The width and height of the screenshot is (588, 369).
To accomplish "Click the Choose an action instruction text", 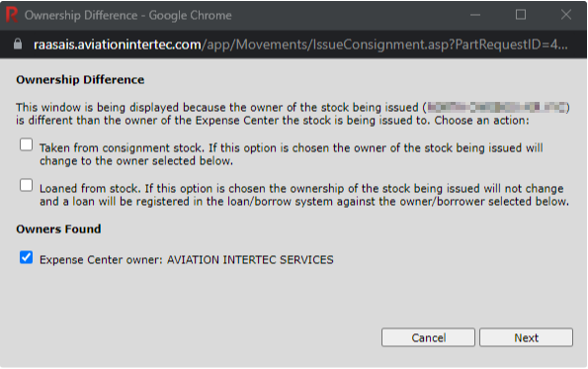I will pyautogui.click(x=481, y=121).
